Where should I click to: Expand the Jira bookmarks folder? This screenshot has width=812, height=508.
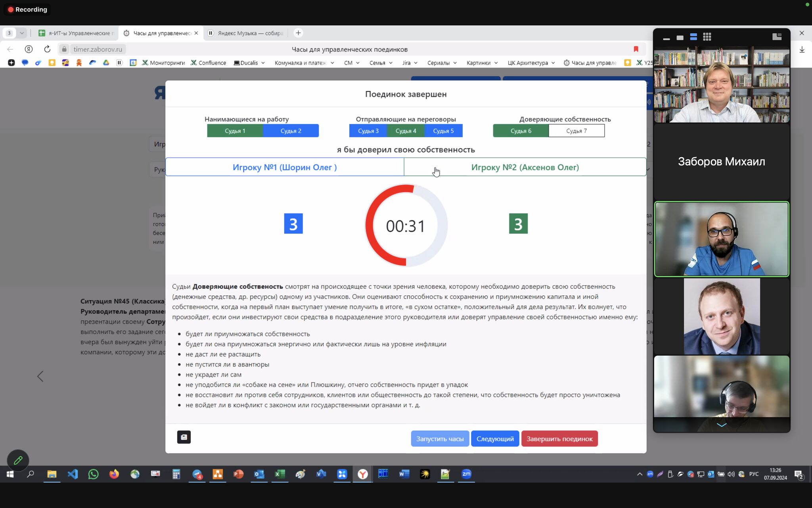pos(410,63)
